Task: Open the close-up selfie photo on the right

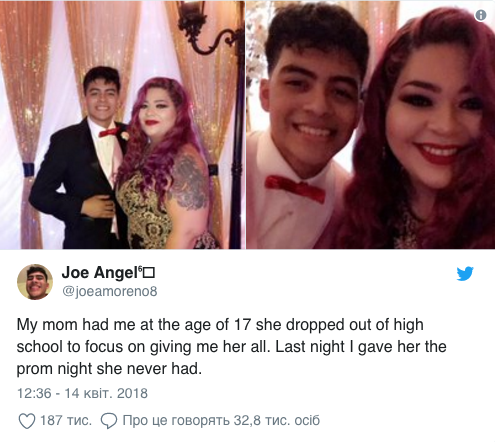Action: tap(371, 125)
